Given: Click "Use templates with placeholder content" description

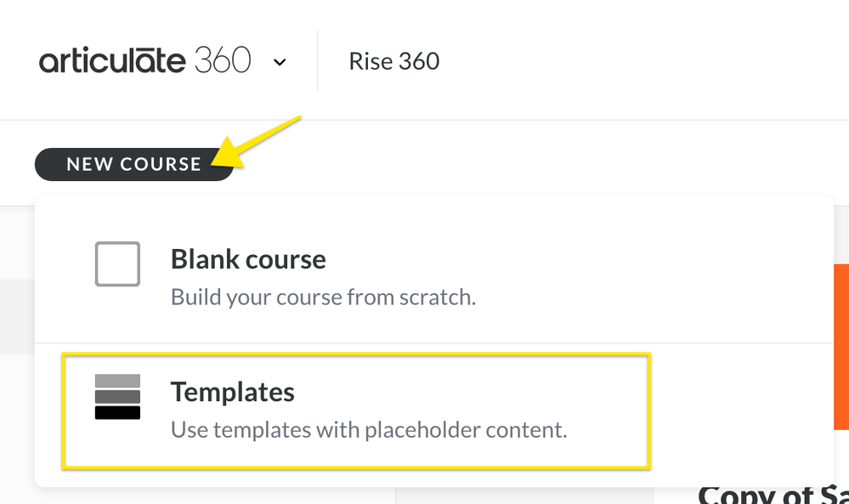Looking at the screenshot, I should pyautogui.click(x=368, y=429).
